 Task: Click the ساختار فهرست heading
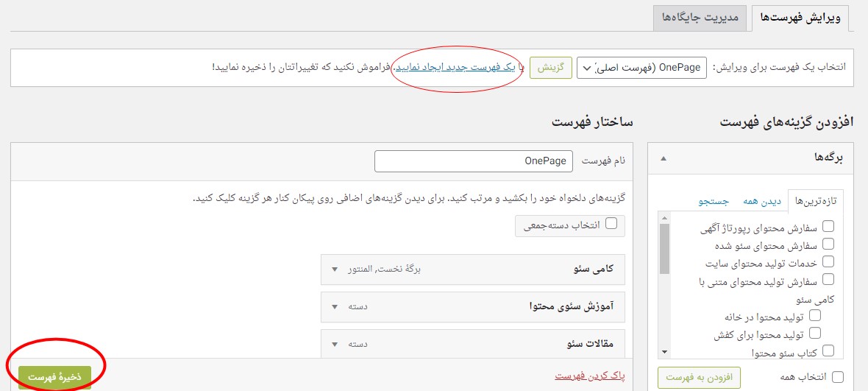(591, 121)
